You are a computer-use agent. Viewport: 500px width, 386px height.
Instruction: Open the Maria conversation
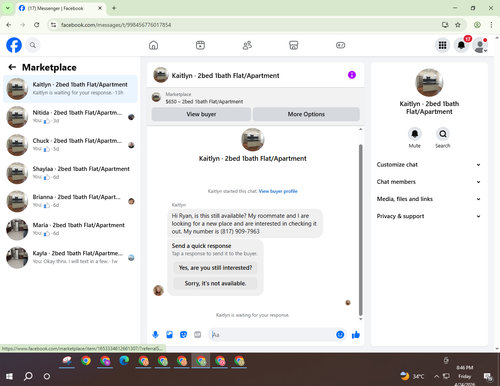(70, 229)
